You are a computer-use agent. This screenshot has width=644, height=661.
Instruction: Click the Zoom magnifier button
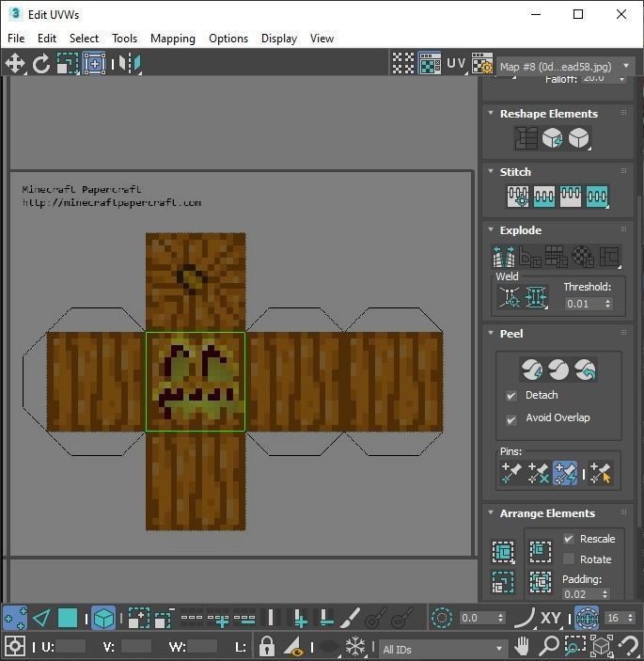[x=549, y=646]
